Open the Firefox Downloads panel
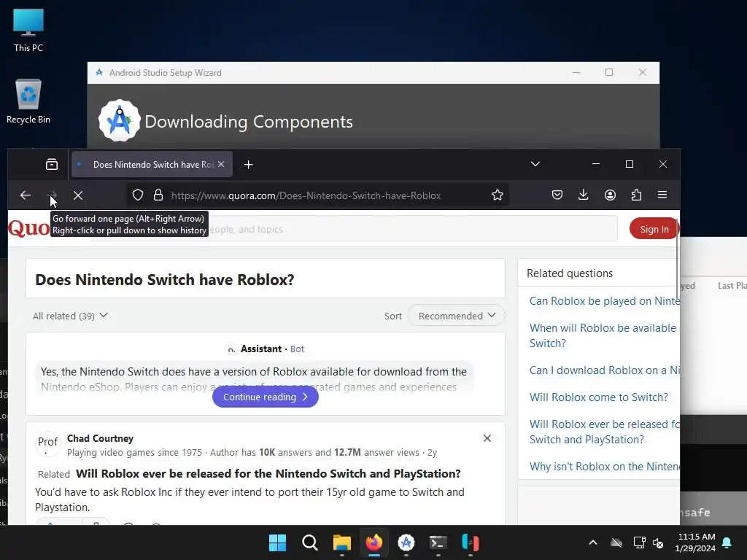This screenshot has height=560, width=747. [583, 195]
